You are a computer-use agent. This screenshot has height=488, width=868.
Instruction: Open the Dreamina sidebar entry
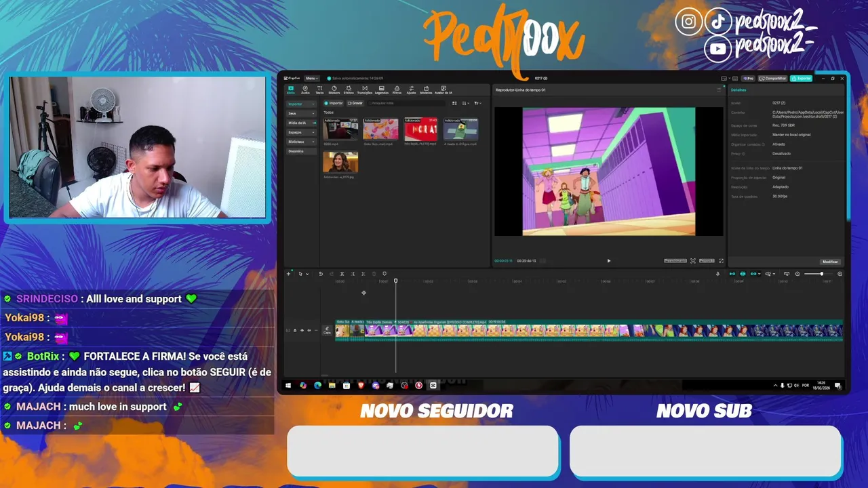[300, 151]
